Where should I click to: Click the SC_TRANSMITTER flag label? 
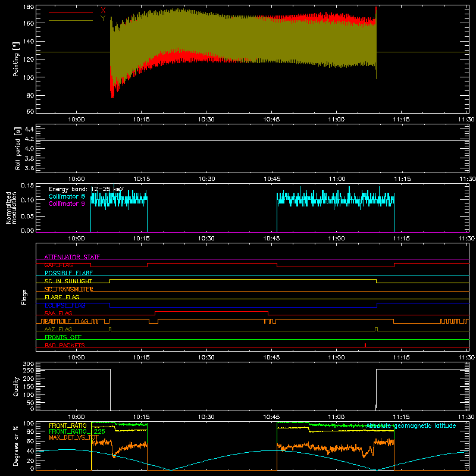pyautogui.click(x=68, y=289)
